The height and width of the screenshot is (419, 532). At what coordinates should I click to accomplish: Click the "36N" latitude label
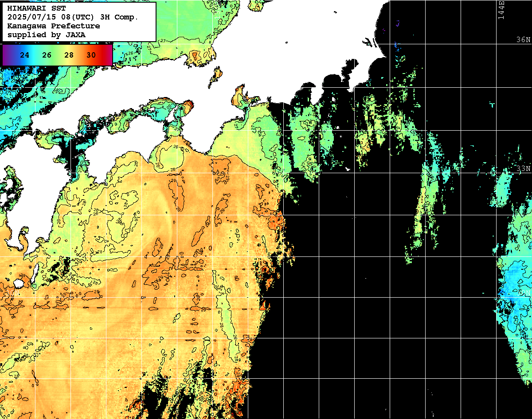click(x=523, y=40)
